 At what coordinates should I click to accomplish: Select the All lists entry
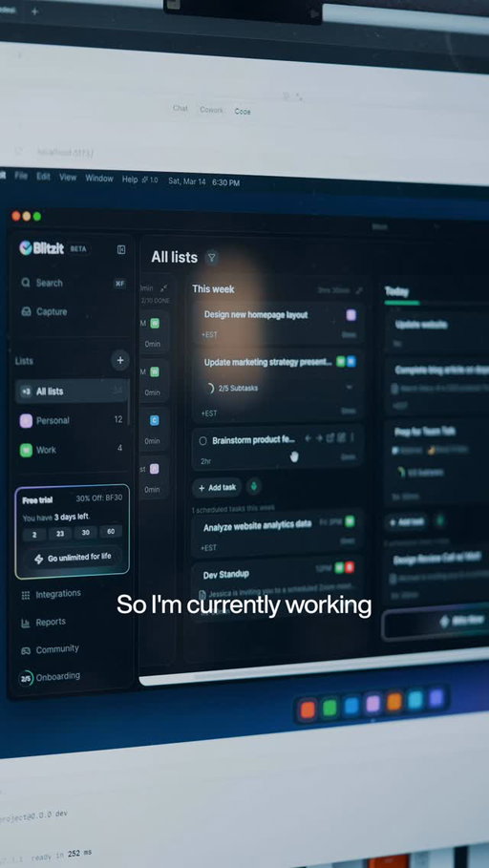(72, 391)
